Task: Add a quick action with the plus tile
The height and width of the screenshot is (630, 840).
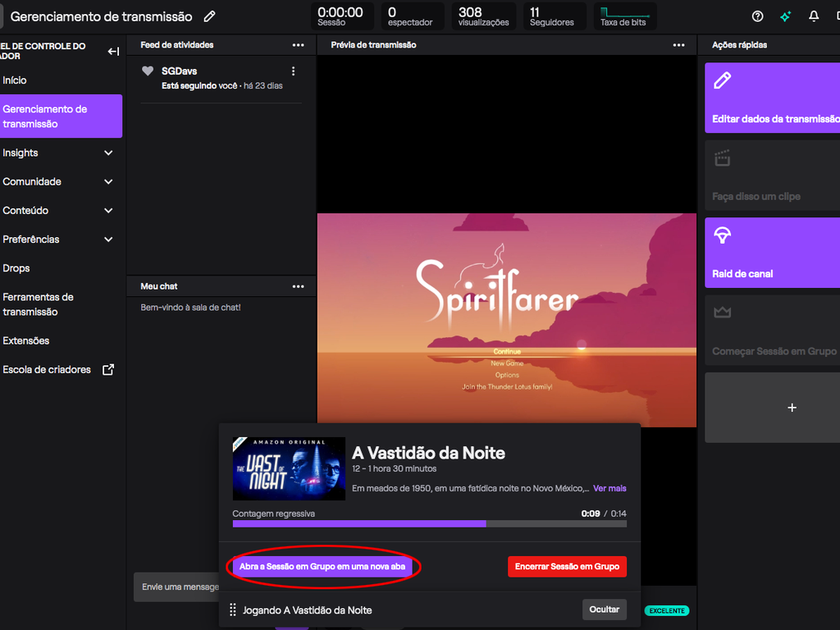Action: click(x=792, y=408)
